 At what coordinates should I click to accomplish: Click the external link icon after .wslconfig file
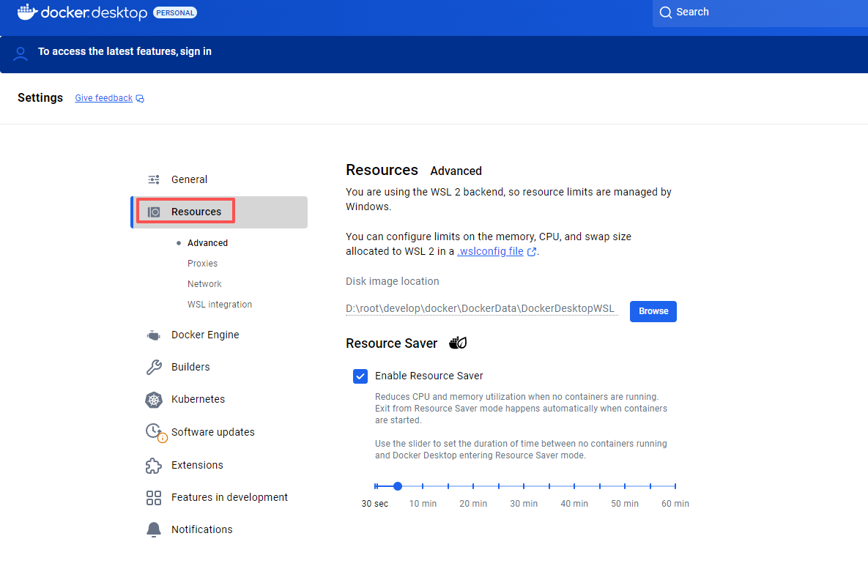pos(532,252)
